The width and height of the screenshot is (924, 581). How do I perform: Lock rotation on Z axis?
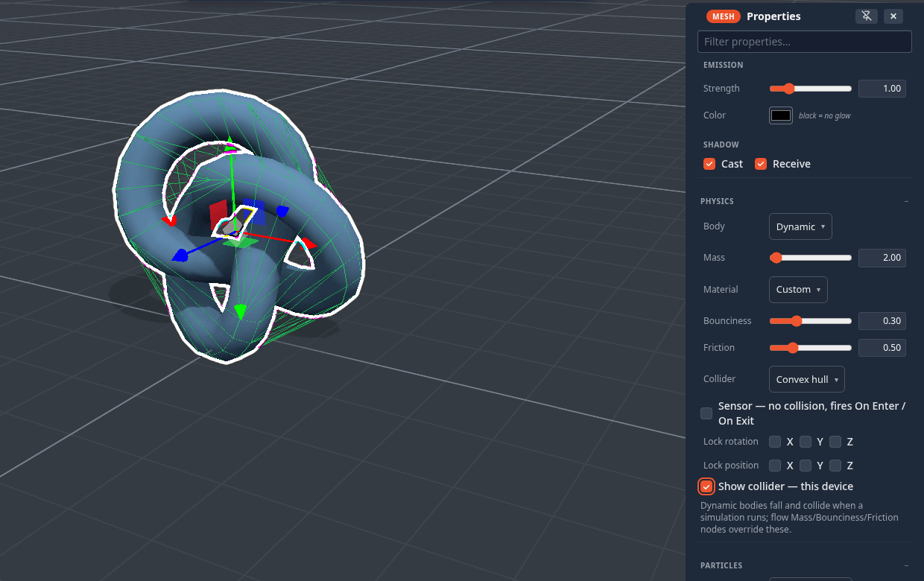[835, 442]
